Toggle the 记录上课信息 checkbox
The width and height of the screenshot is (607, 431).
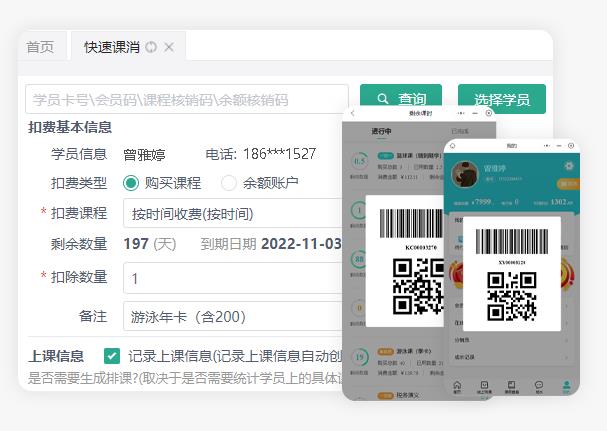112,356
